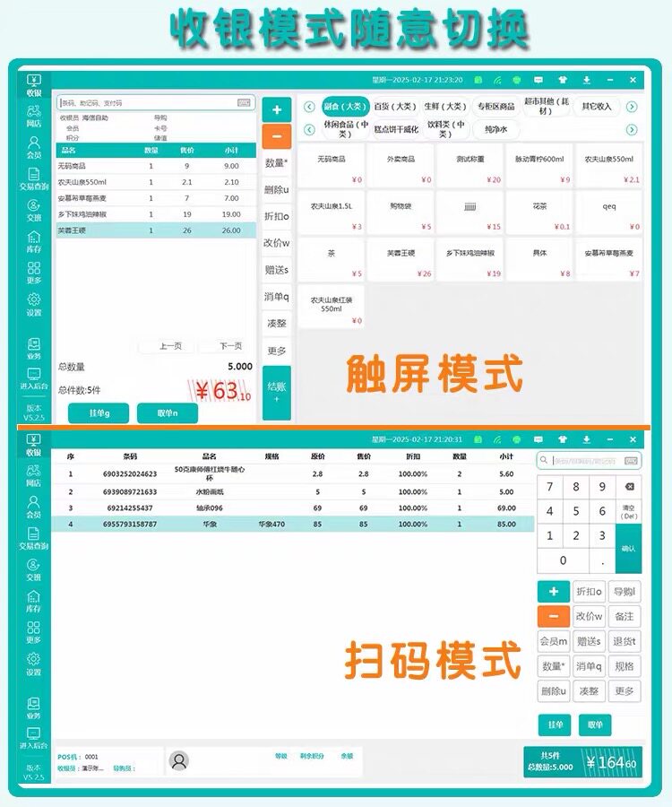The height and width of the screenshot is (807, 672).
Task: Select 其它收入 category tab
Action: click(597, 107)
